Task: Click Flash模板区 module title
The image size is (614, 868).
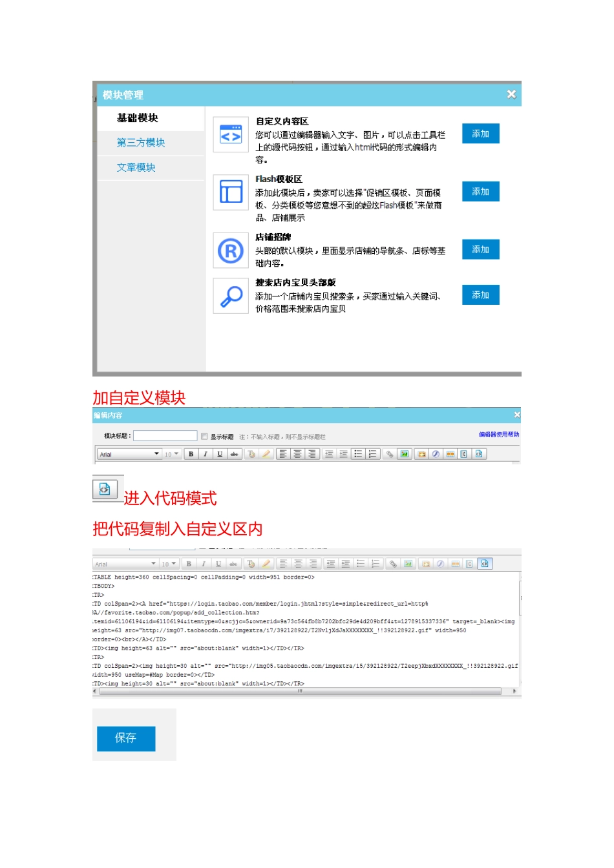Action: click(x=279, y=179)
